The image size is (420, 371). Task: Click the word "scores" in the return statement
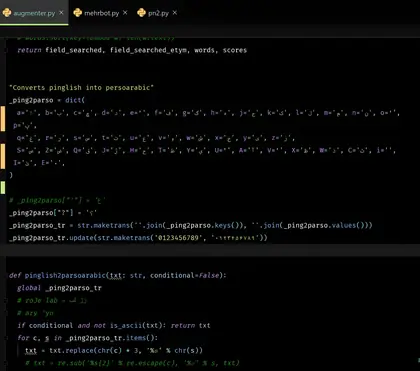point(235,50)
